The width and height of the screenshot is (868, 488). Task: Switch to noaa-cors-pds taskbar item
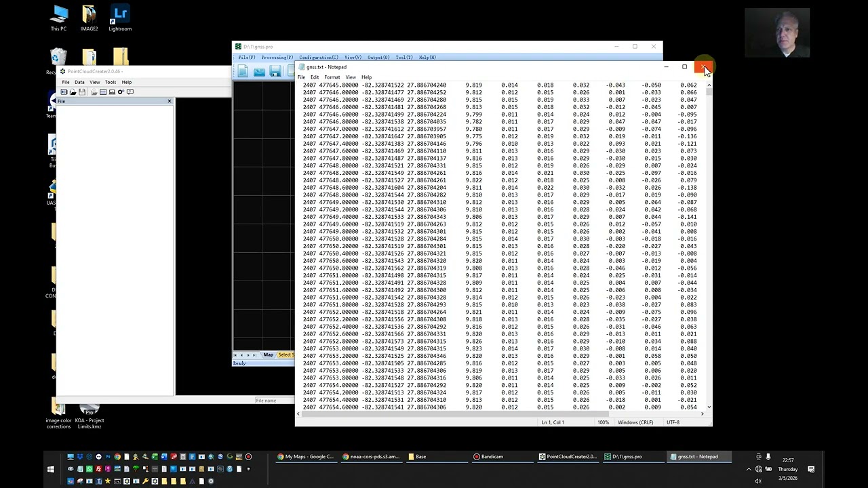pos(371,457)
